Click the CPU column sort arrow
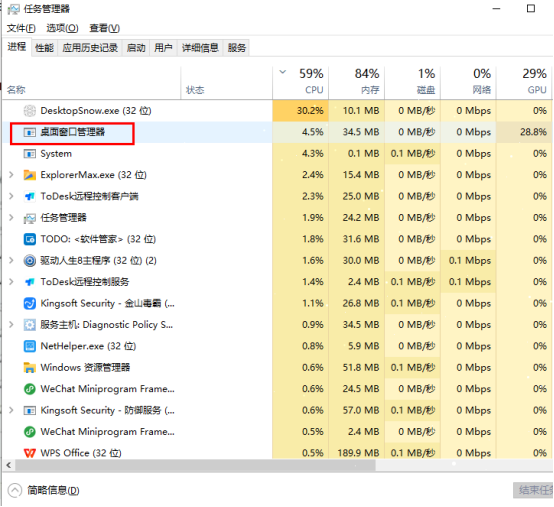The image size is (554, 507). (x=283, y=72)
